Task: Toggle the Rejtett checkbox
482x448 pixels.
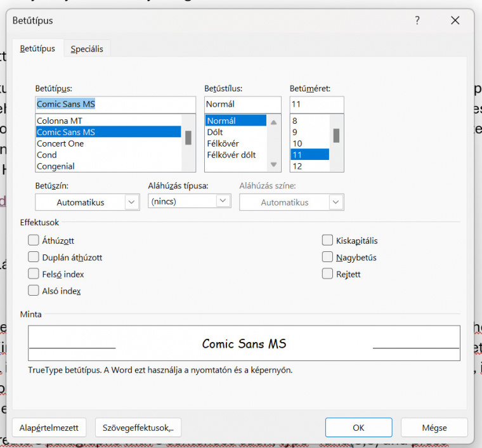Action: point(327,273)
